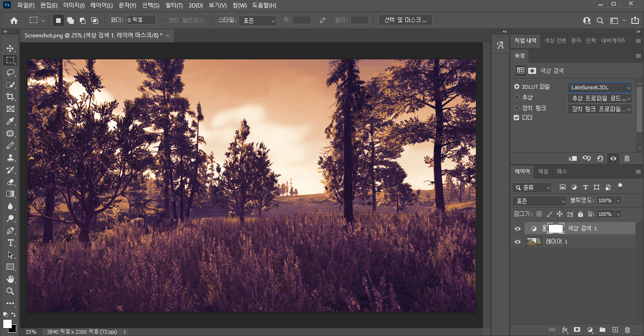Select the Blur tool
This screenshot has height=336, width=644.
[10, 206]
